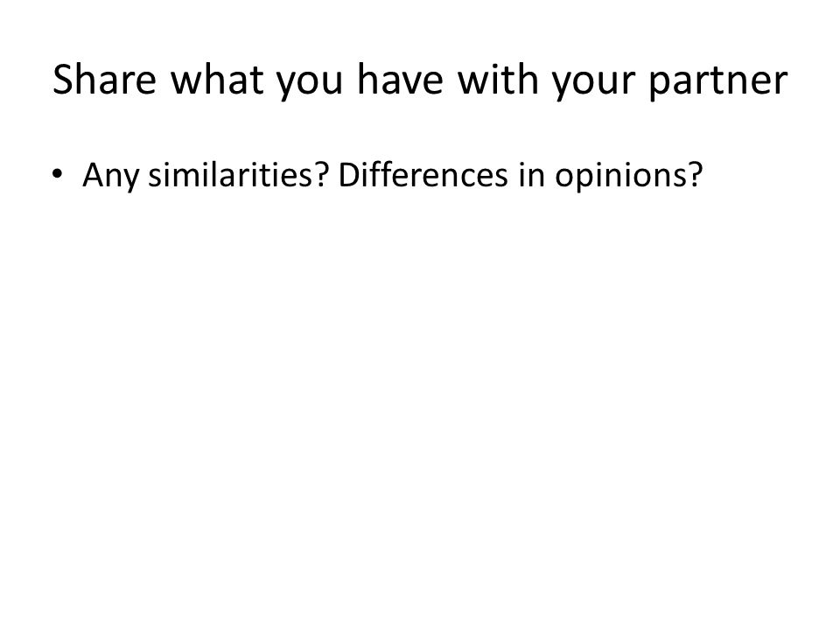
Task: Click the question mark after "similarities"
Action: pyautogui.click(x=321, y=174)
